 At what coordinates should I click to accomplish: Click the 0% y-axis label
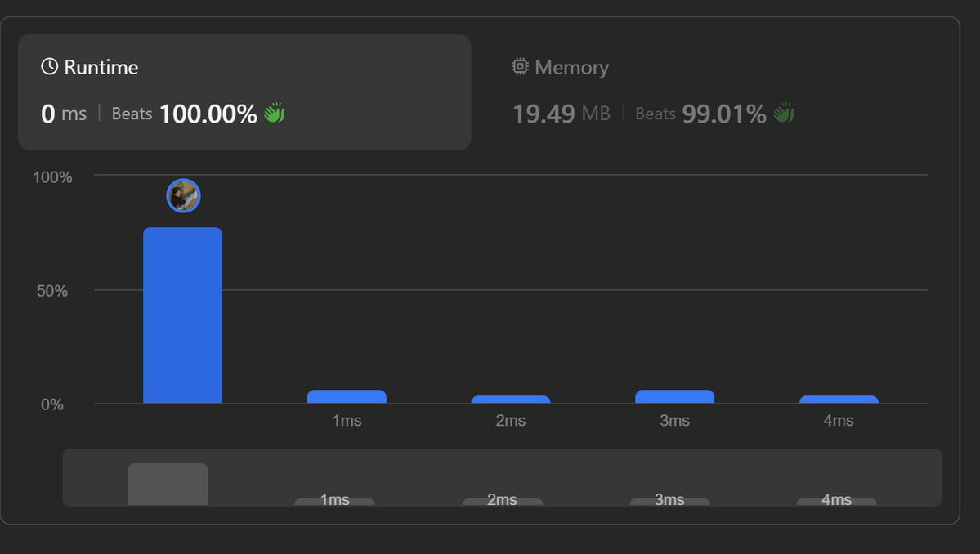(51, 404)
